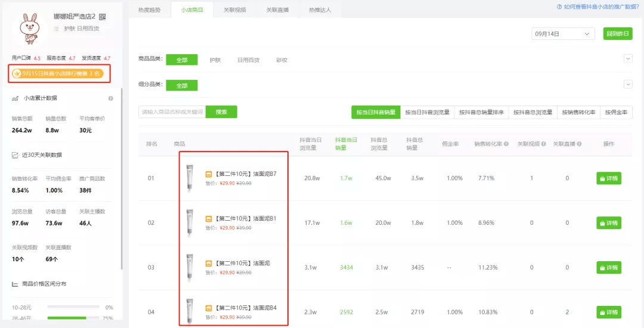Click the info icon beside 关联视频 column
Screen dimensions: 644x328
pyautogui.click(x=543, y=144)
